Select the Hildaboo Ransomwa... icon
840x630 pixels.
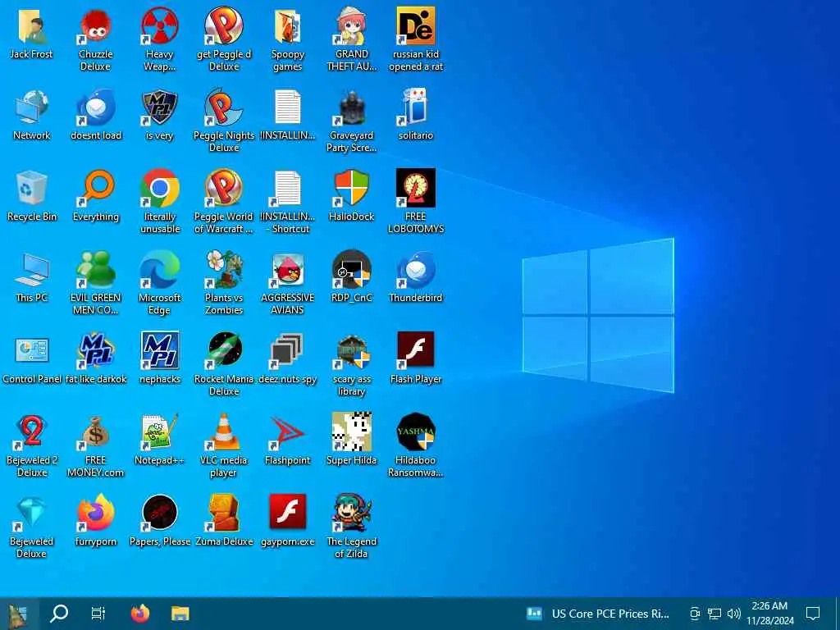pos(416,431)
